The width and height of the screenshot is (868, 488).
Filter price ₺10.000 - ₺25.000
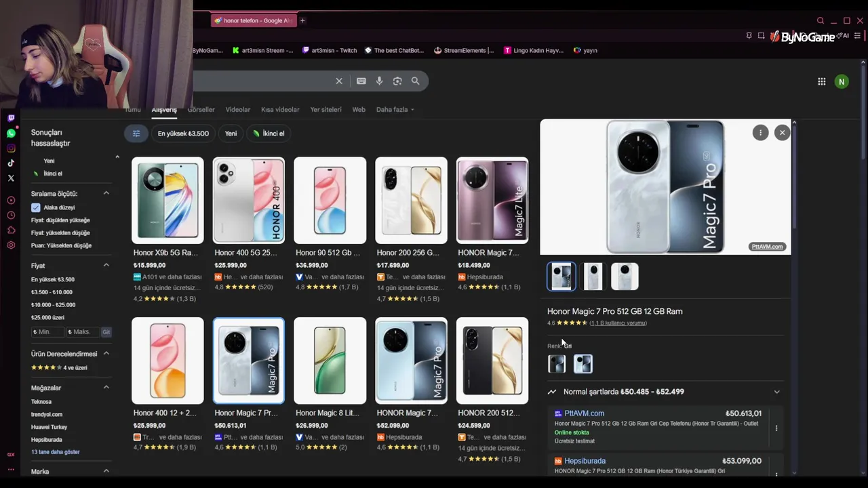click(53, 305)
